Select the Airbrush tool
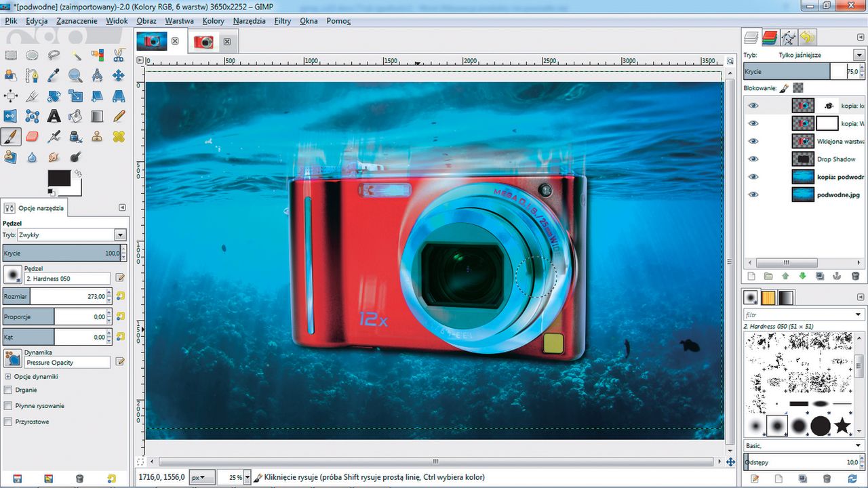The height and width of the screenshot is (488, 868). coord(54,137)
